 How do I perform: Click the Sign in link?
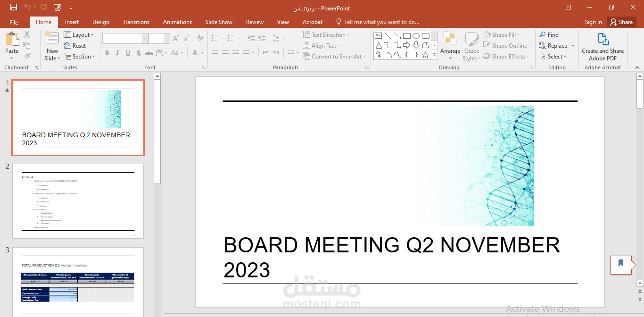pyautogui.click(x=593, y=22)
